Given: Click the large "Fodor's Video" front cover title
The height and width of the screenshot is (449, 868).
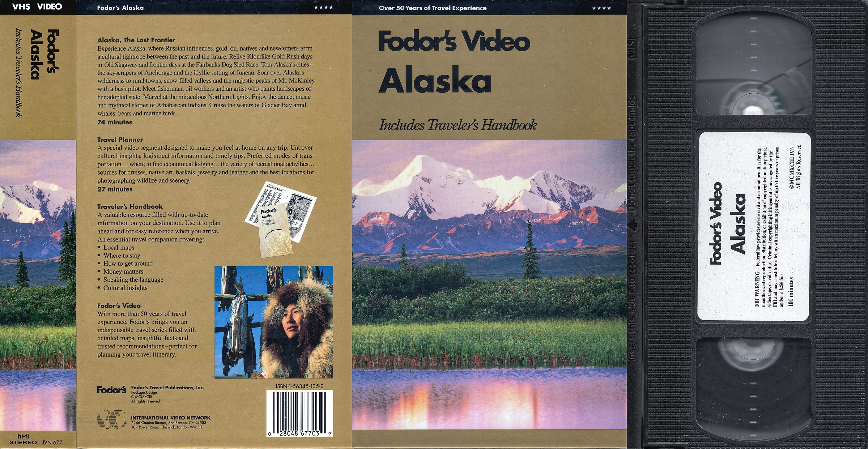Looking at the screenshot, I should [x=454, y=41].
